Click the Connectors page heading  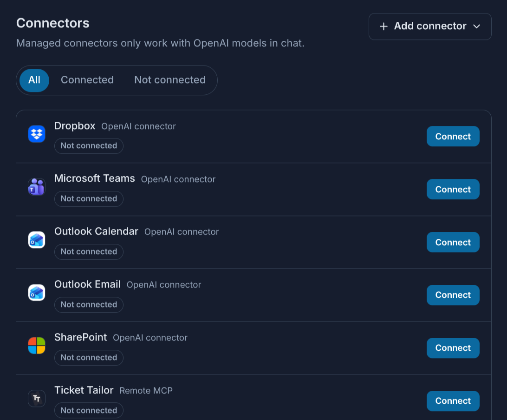click(53, 23)
